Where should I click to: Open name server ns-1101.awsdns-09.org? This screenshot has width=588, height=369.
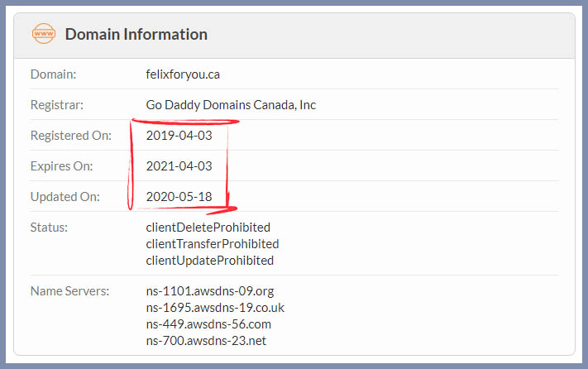[209, 291]
